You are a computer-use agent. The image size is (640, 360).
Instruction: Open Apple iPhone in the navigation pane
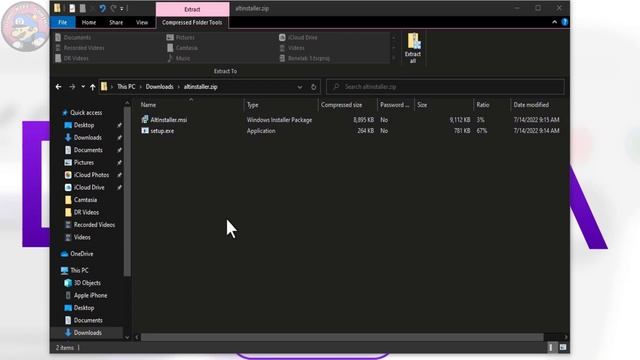tap(90, 296)
